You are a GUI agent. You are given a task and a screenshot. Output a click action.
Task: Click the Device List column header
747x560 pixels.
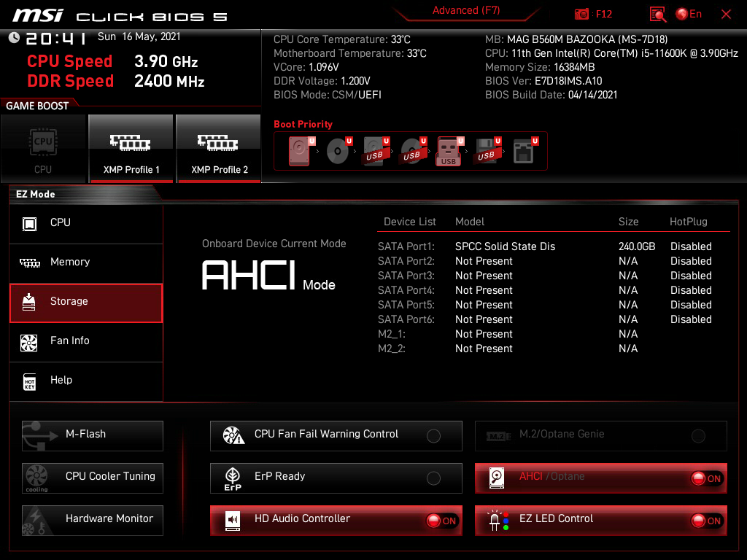coord(410,222)
